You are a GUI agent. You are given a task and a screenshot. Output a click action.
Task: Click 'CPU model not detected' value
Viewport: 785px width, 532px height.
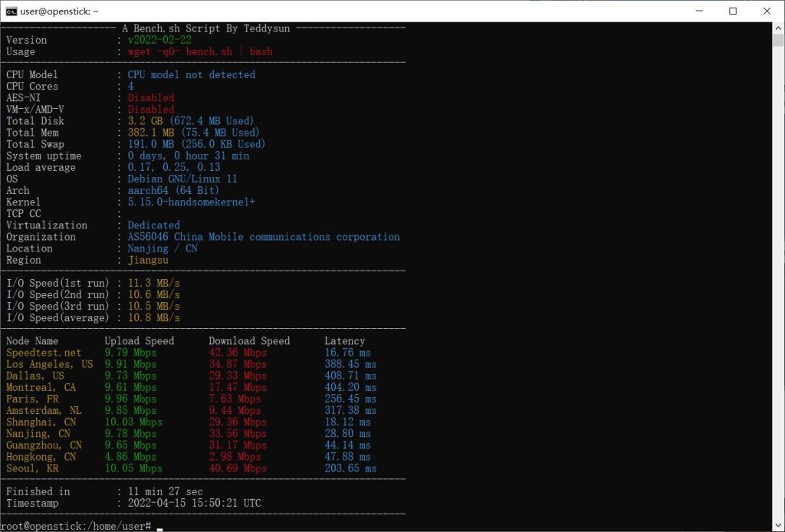[x=191, y=74]
